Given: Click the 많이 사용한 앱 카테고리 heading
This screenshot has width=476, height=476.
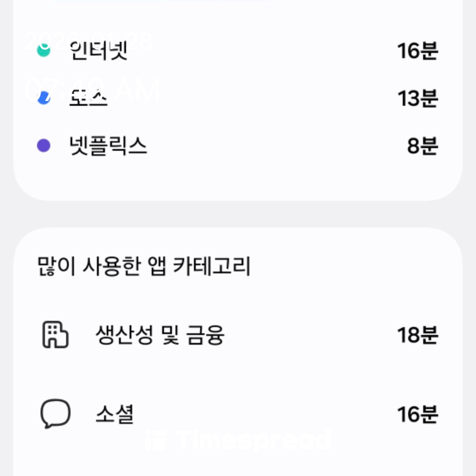Looking at the screenshot, I should (144, 267).
